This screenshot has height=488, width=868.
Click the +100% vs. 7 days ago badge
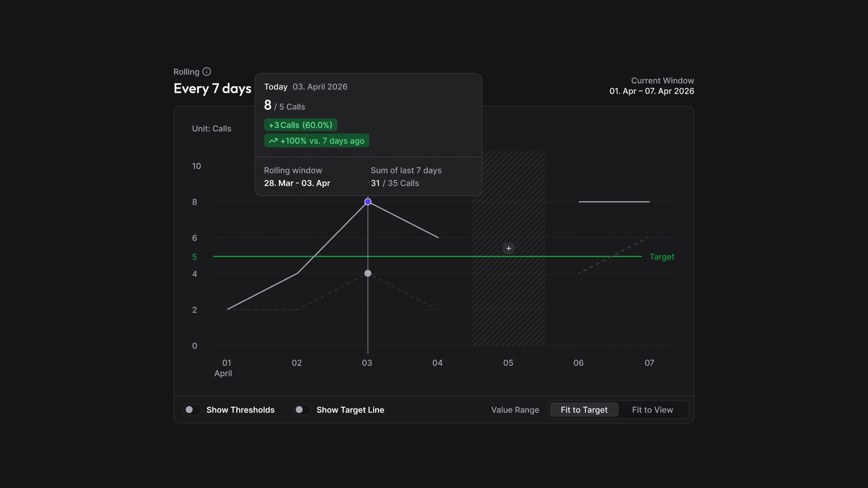click(x=316, y=141)
